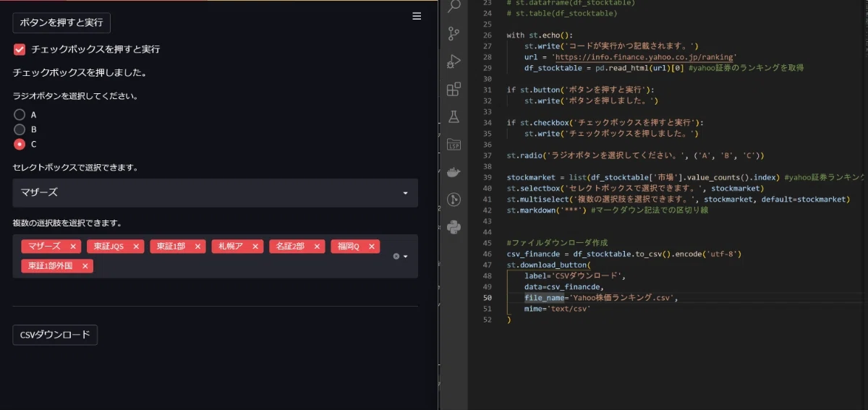Viewport: 868px width, 410px height.
Task: Select radio option B
Action: tap(20, 129)
